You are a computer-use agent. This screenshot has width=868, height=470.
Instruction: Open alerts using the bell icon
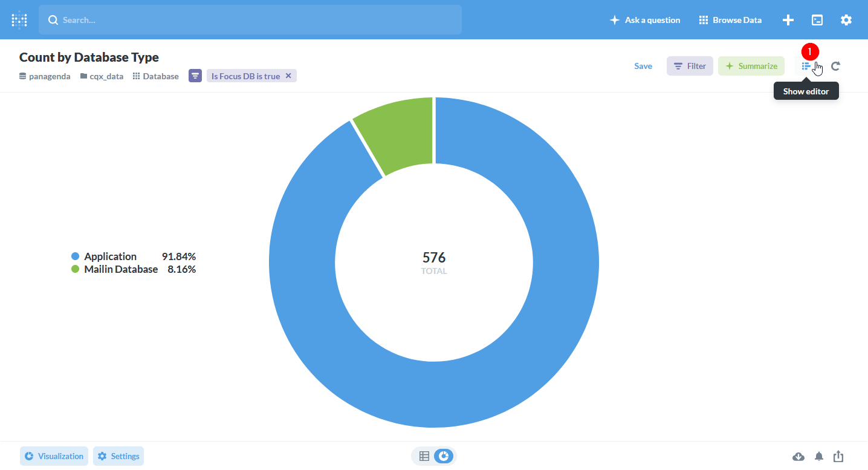point(819,456)
